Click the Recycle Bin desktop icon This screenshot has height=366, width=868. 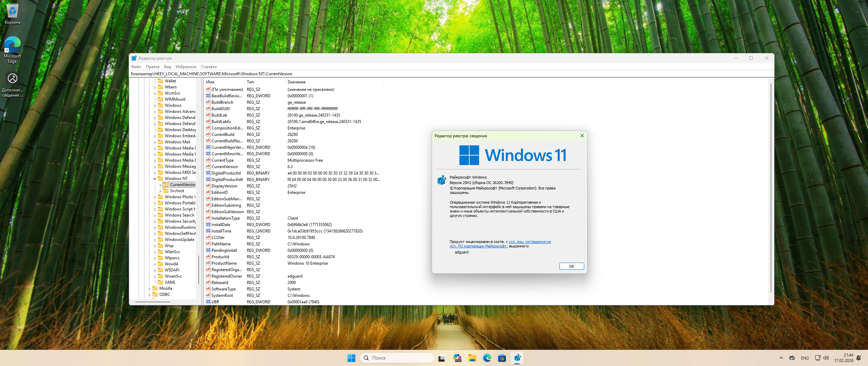tap(13, 11)
